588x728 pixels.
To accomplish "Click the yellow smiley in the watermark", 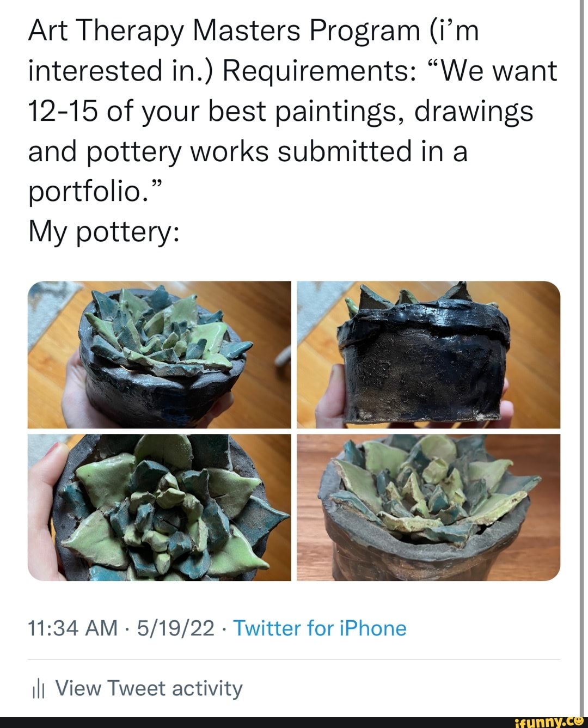I will point(578,721).
